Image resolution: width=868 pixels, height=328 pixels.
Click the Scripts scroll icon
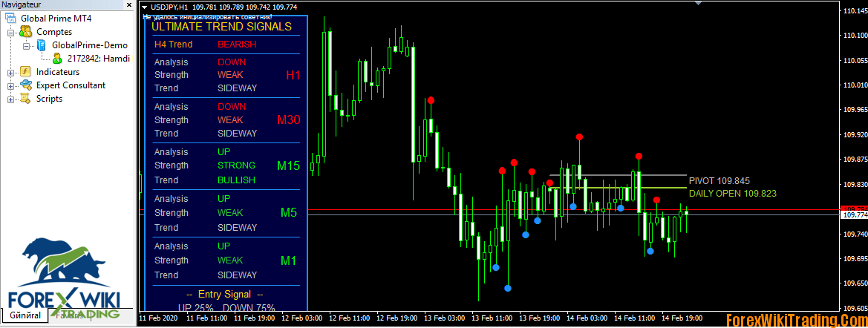pos(25,99)
